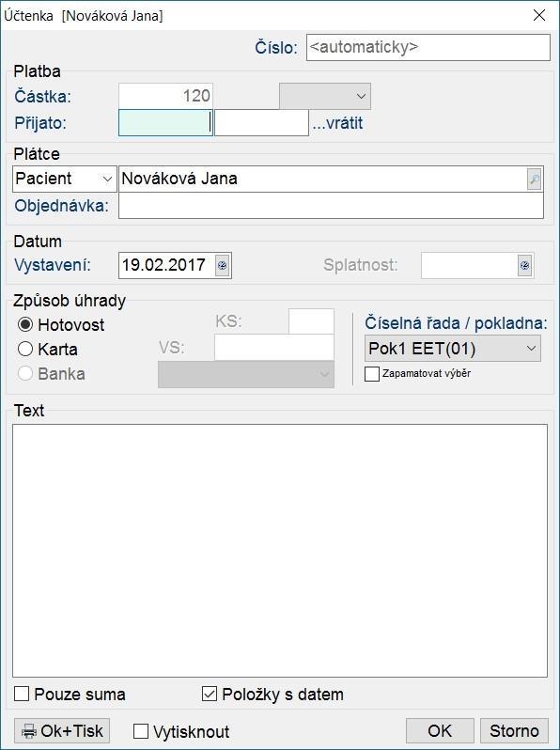Click the ...vrátit label text
Screen dimensions: 560x750
coord(337,123)
